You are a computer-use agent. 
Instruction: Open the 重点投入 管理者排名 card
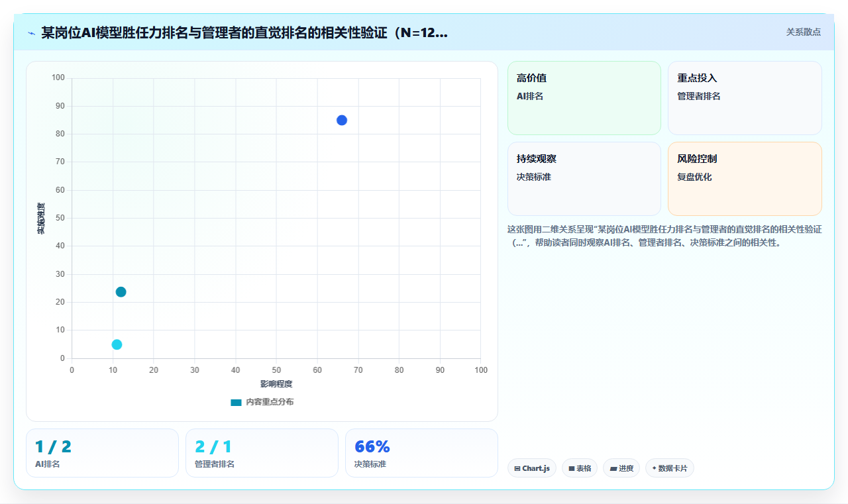tap(745, 98)
